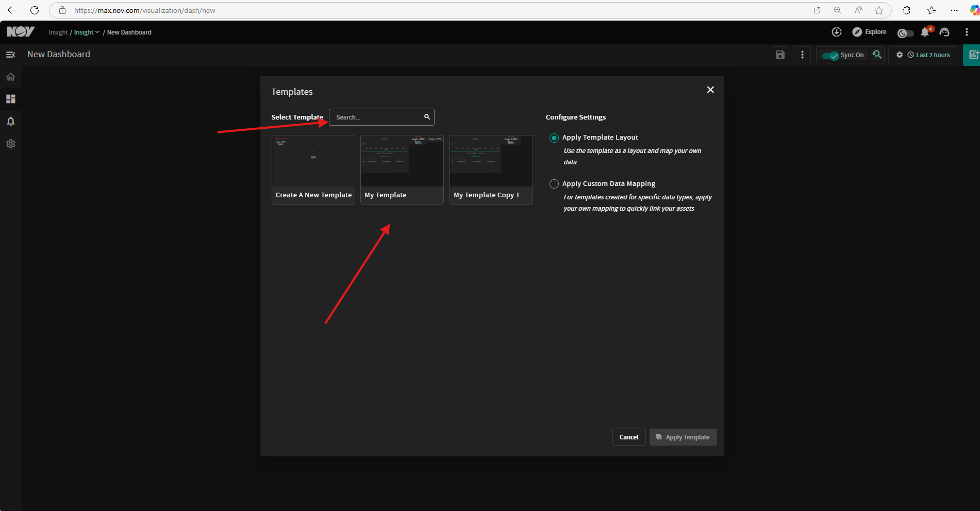Screen dimensions: 980x511
Task: Go to Home in sidebar
Action: [x=10, y=77]
